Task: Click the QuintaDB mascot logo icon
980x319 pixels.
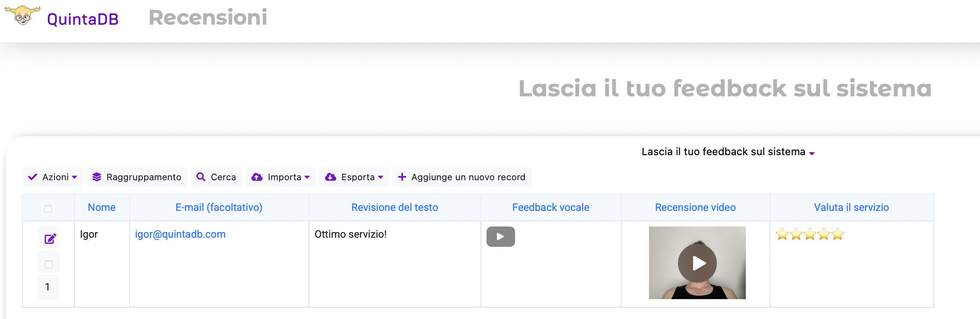Action: click(x=22, y=16)
